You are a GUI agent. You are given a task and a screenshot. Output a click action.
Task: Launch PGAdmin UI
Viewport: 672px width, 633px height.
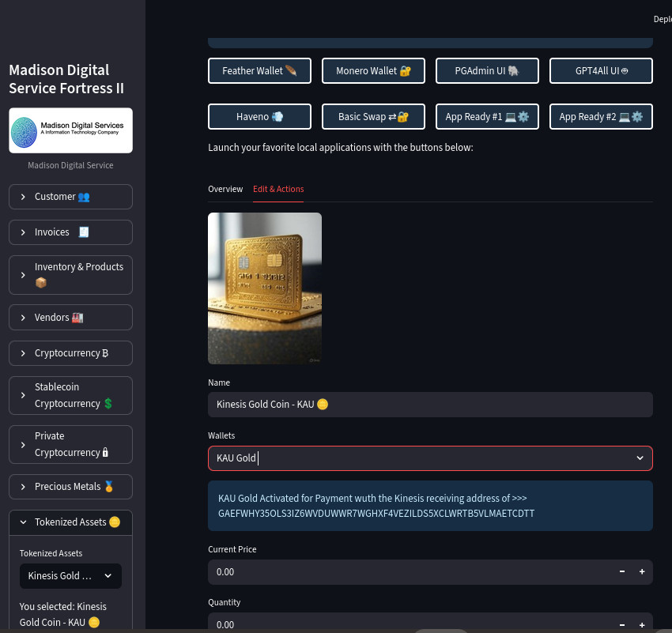(x=487, y=70)
